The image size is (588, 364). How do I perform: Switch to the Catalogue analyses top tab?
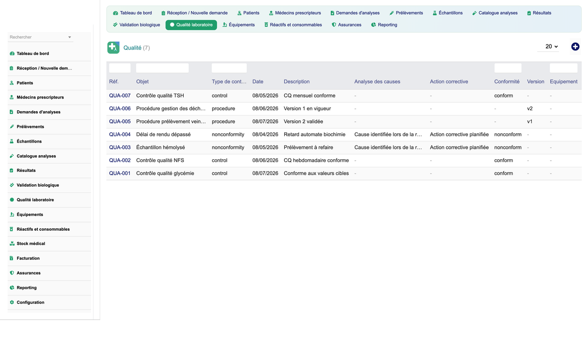(x=495, y=13)
